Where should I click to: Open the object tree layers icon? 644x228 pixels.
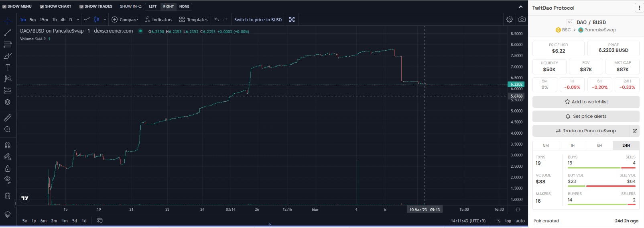(8, 214)
